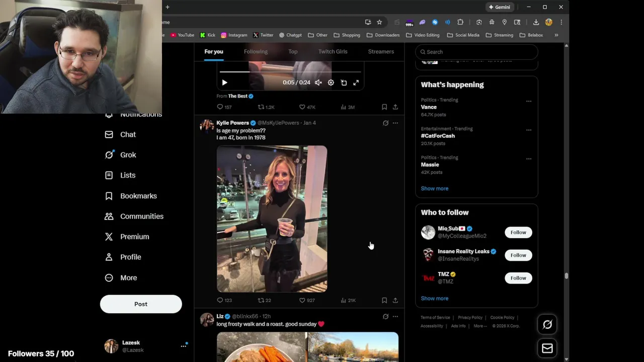Expand the More menu in sidebar
Viewport: 644px width, 362px height.
(x=121, y=278)
